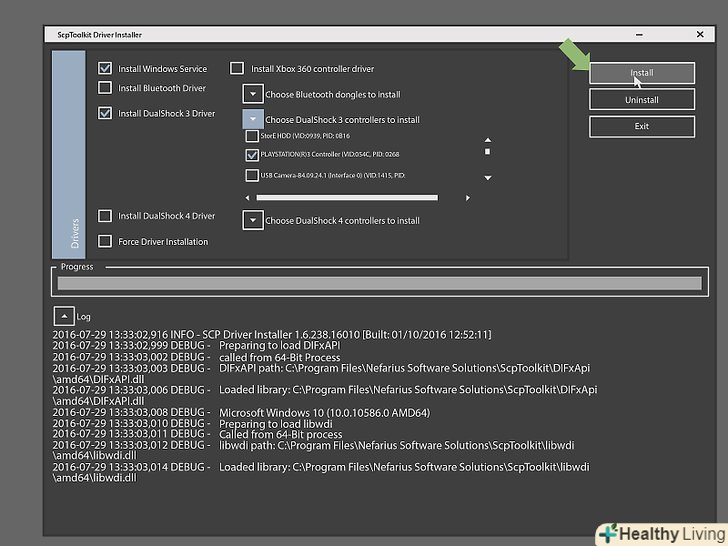This screenshot has width=728, height=546.
Task: Expand Choose Bluetooth dongles dropdown
Action: point(253,94)
